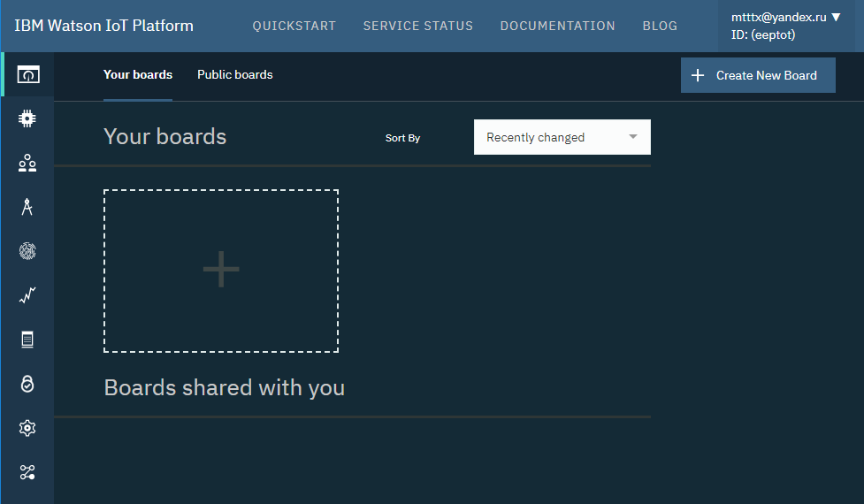Open the zigzag line chart sidebar icon
This screenshot has height=504, width=864.
[27, 295]
